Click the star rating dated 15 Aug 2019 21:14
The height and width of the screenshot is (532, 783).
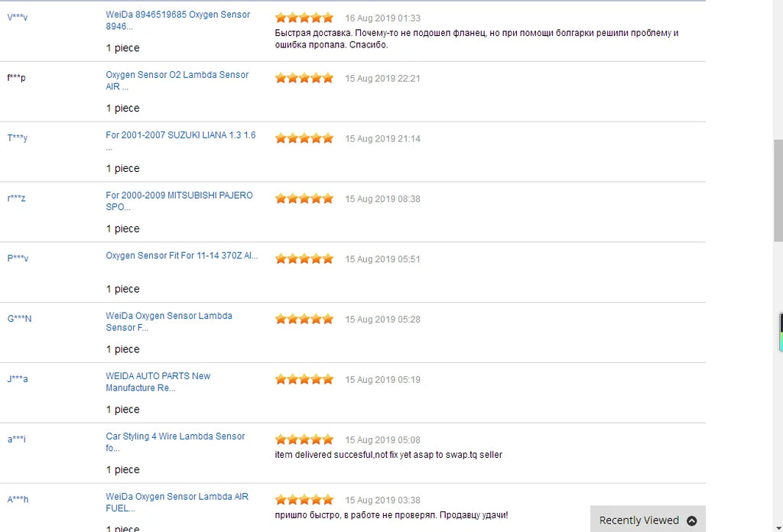click(x=304, y=138)
